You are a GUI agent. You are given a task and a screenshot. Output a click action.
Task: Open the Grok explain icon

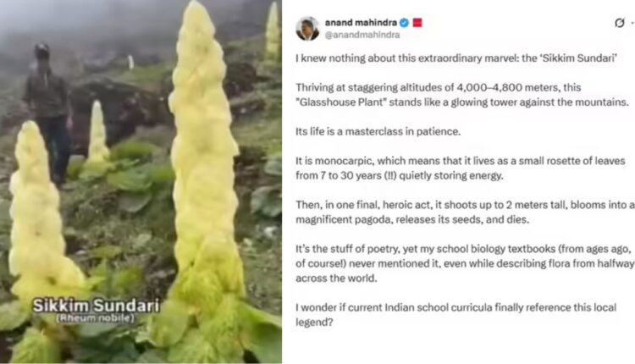619,23
